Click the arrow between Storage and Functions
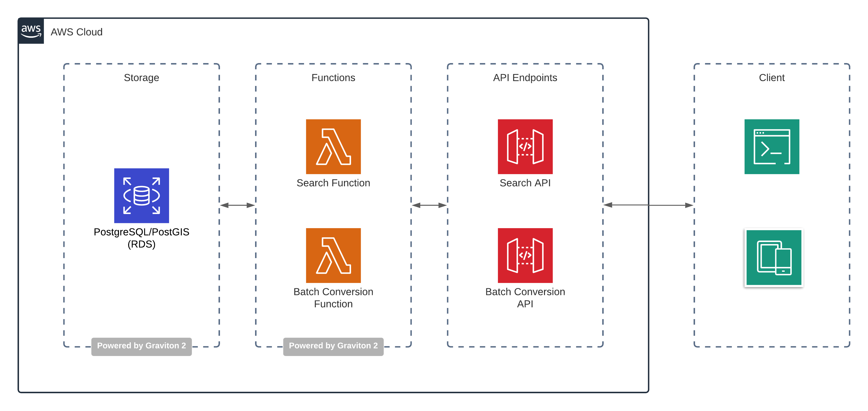 238,205
